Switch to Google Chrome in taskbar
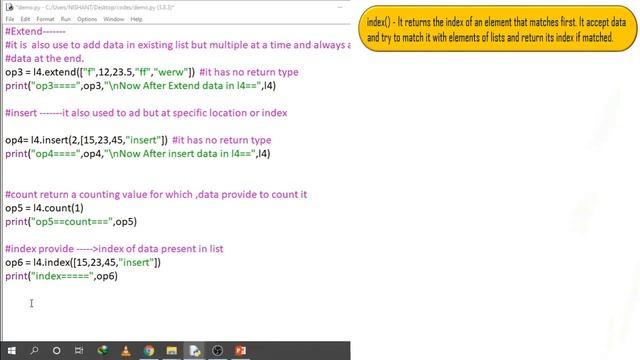 (x=149, y=351)
